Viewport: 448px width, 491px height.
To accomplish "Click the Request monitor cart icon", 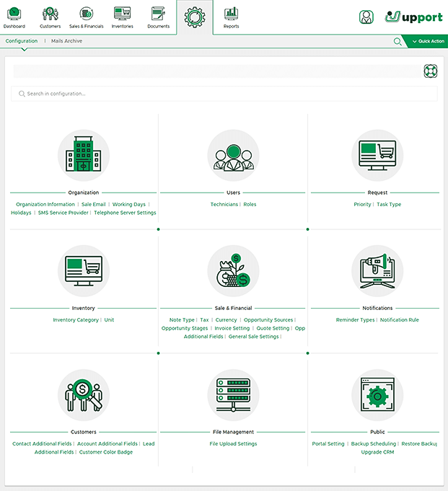I will tap(377, 155).
